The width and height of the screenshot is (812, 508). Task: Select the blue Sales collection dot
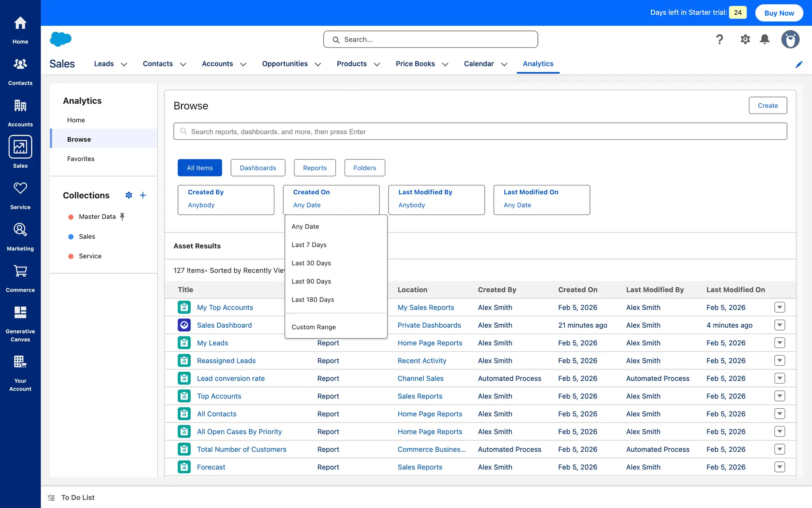coord(71,237)
